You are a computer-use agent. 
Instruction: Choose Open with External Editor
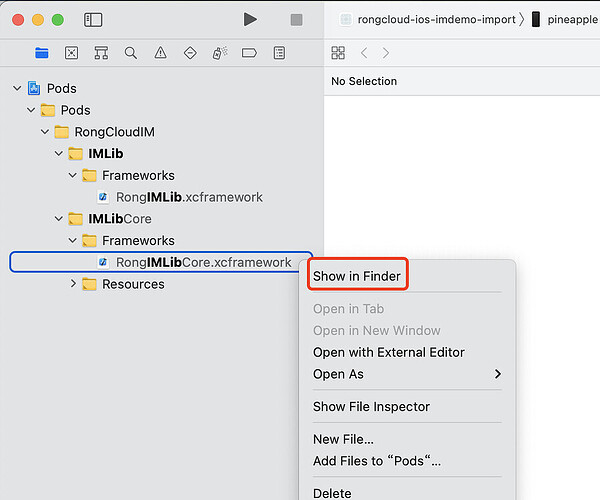(389, 352)
